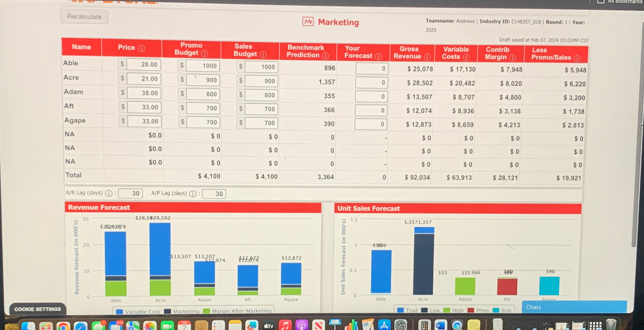Open the Cookie Settings button

coord(38,309)
